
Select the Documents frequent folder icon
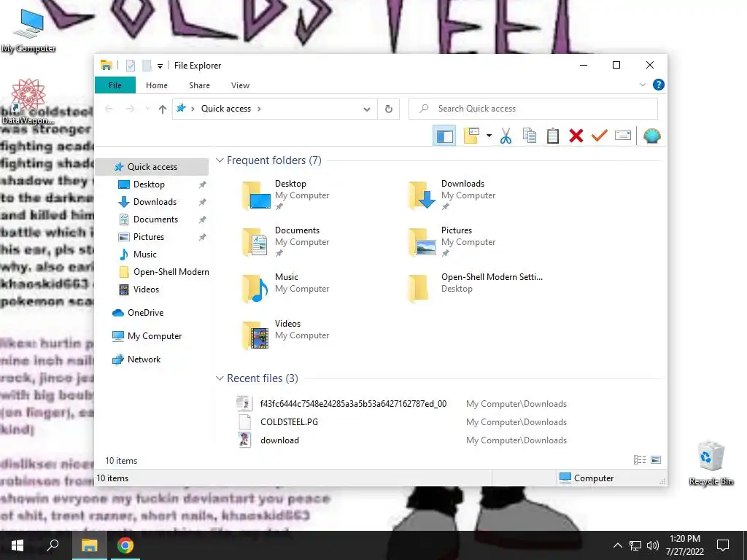(255, 242)
